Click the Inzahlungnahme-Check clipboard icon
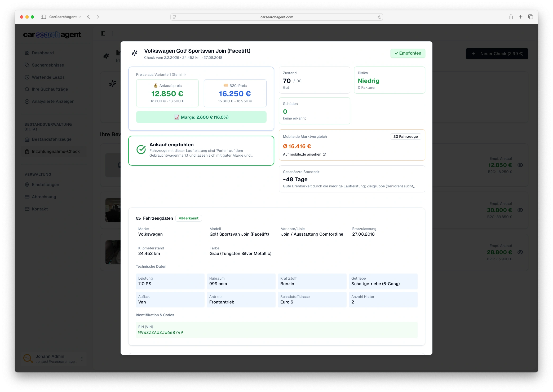 [27, 152]
